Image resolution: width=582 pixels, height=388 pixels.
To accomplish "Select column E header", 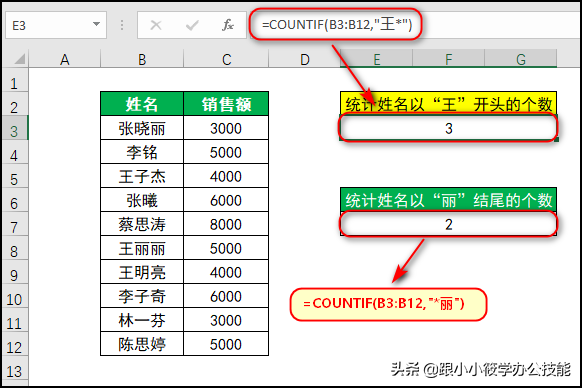I will pos(376,59).
